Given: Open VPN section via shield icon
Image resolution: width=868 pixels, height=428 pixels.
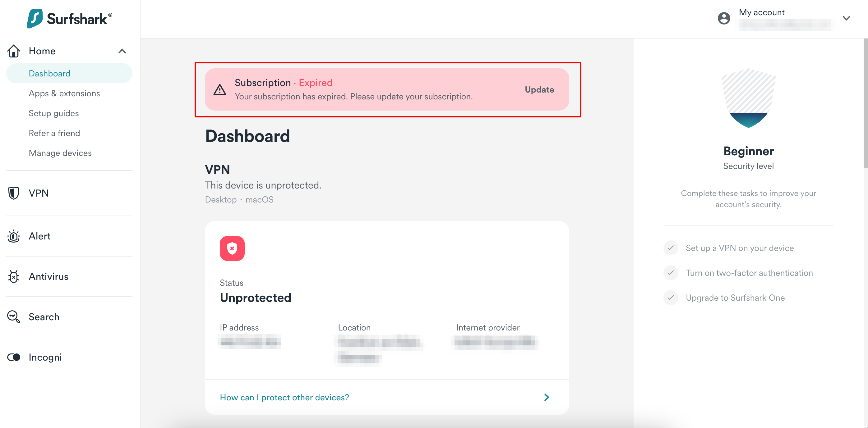Looking at the screenshot, I should 14,193.
